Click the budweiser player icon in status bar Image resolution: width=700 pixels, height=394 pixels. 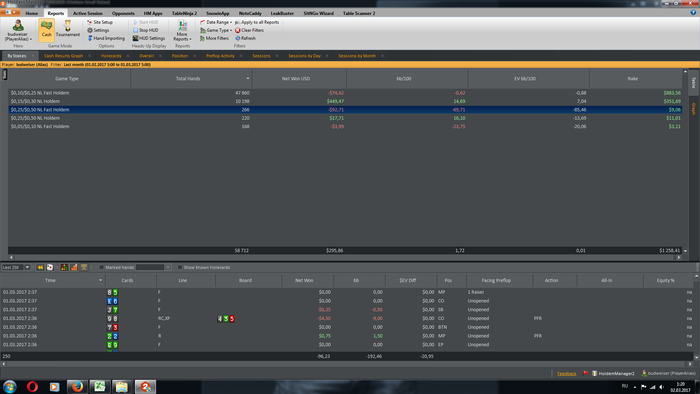click(x=644, y=373)
